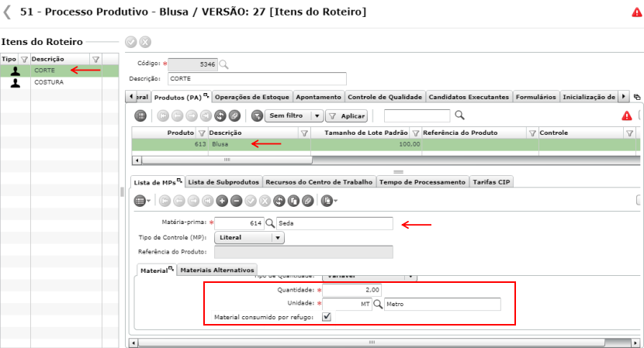Open Tempo de Processamento tab
Image resolution: width=644 pixels, height=348 pixels.
pos(422,182)
